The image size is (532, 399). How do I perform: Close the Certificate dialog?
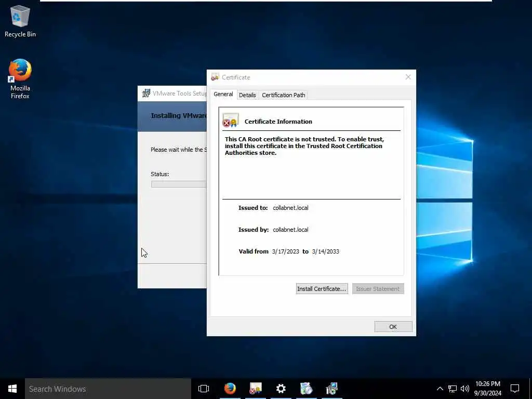(408, 77)
